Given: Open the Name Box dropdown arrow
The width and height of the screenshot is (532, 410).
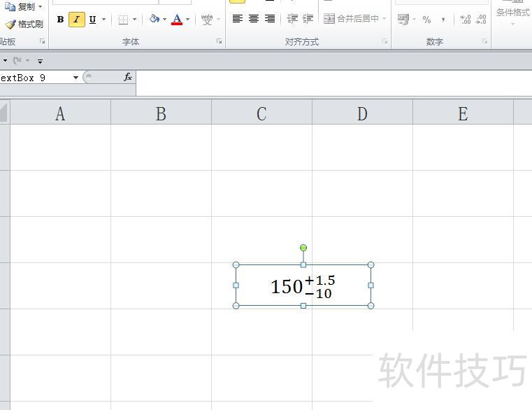Looking at the screenshot, I should (x=76, y=78).
